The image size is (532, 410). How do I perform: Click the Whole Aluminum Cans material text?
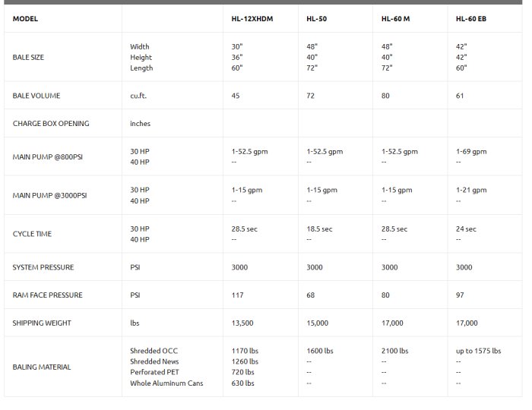[166, 383]
